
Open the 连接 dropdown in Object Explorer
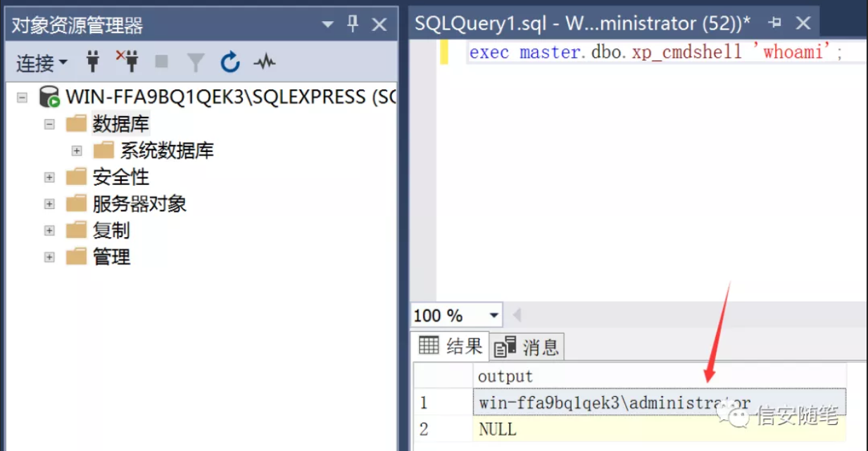(x=42, y=63)
